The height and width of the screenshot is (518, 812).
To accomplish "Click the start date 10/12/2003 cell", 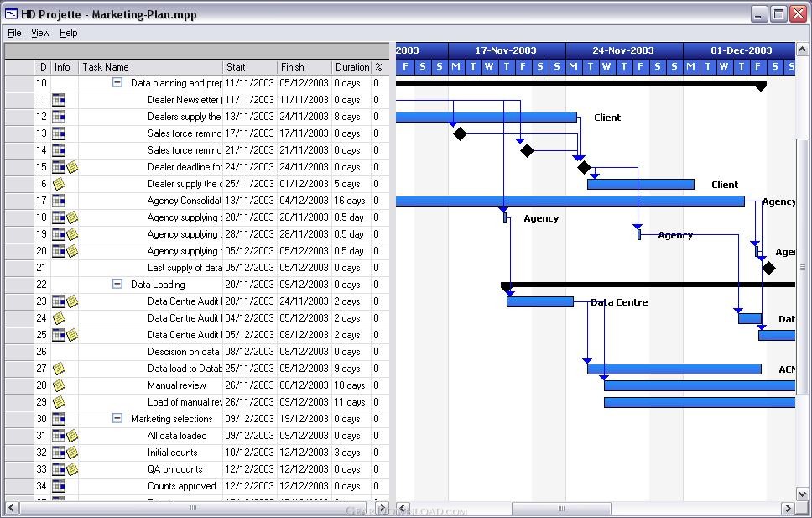I will pyautogui.click(x=250, y=453).
